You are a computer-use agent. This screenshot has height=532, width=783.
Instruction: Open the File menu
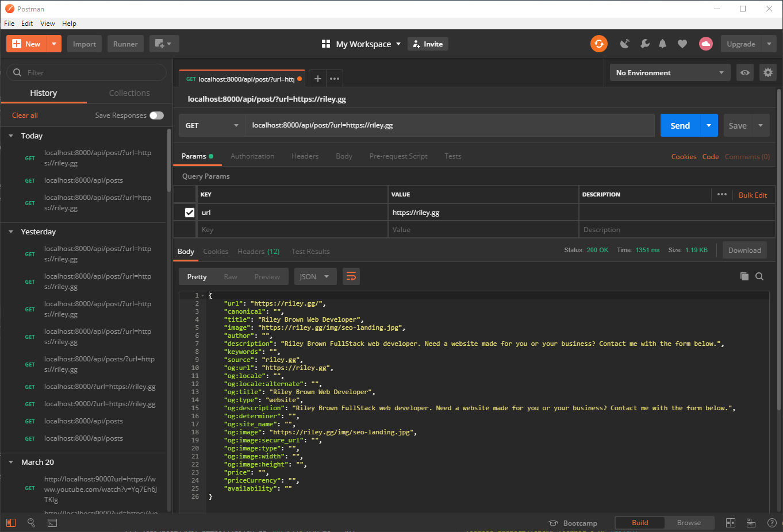(9, 24)
